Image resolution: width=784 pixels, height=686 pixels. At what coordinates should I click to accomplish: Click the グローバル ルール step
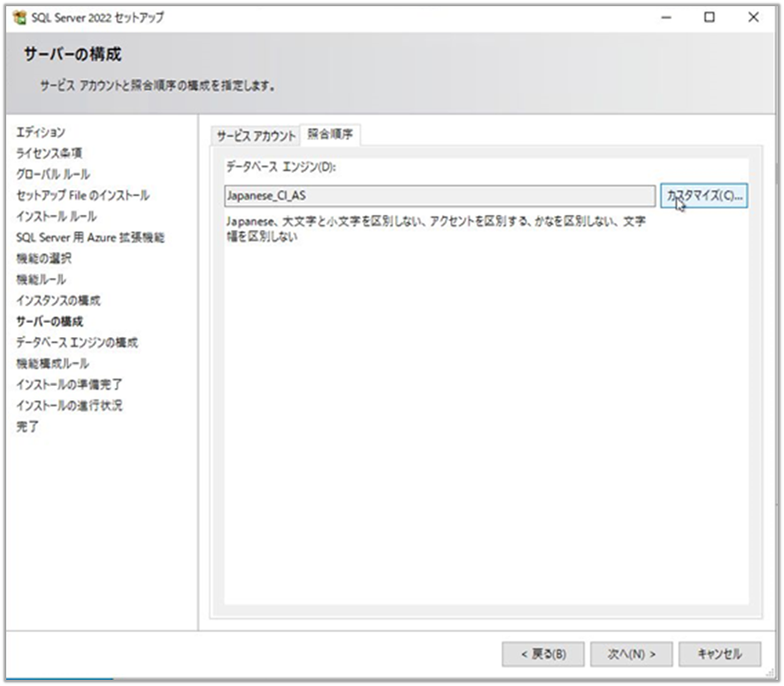click(x=53, y=174)
